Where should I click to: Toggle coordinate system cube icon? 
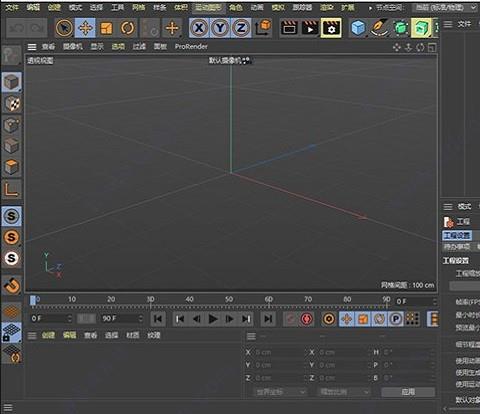263,28
